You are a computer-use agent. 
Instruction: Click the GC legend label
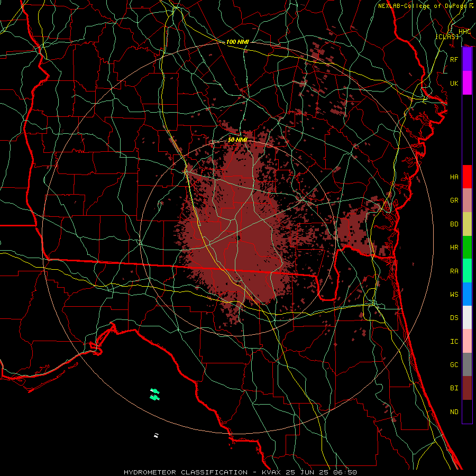(454, 364)
